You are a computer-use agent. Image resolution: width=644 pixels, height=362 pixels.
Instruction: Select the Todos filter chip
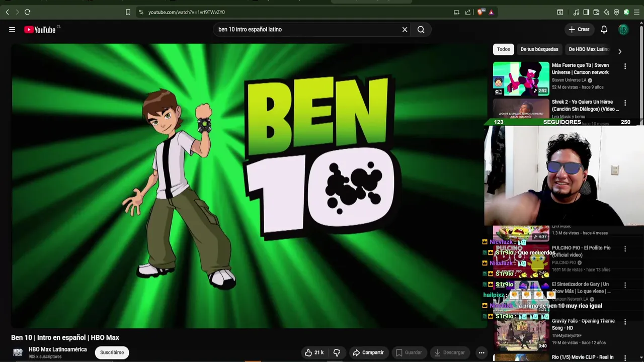[504, 49]
